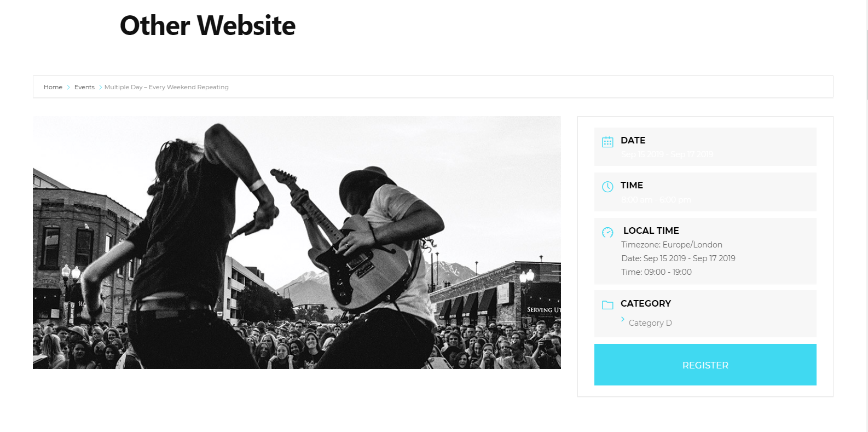Open the Category D link
The height and width of the screenshot is (432, 868).
(650, 323)
